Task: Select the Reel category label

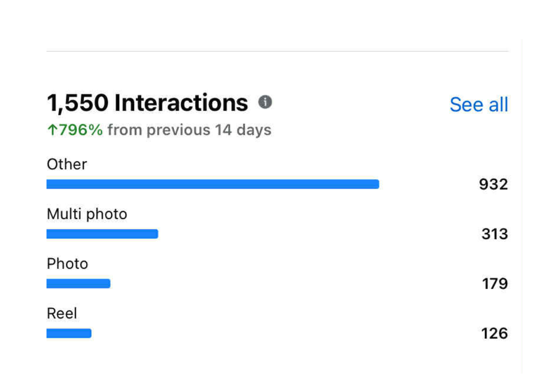Action: pyautogui.click(x=62, y=313)
